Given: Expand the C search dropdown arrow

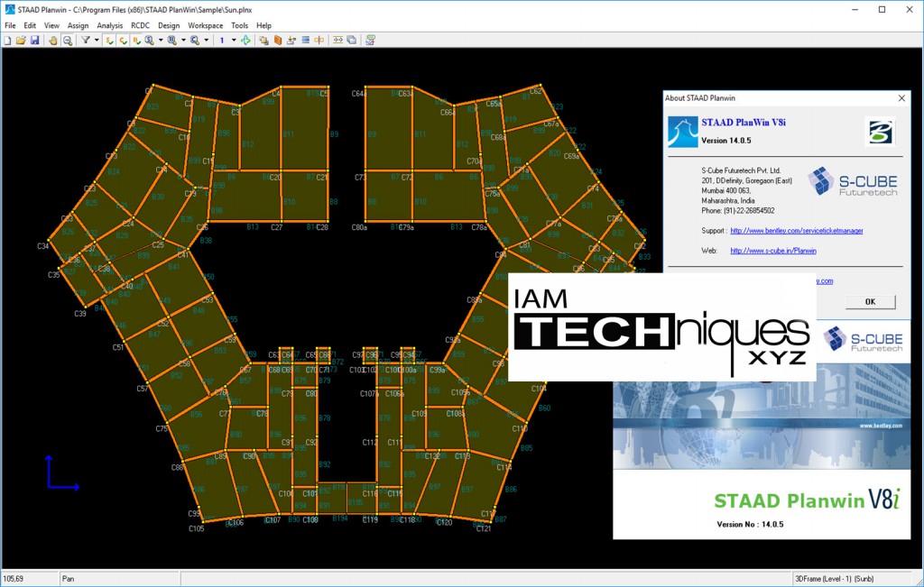Looking at the screenshot, I should point(207,40).
